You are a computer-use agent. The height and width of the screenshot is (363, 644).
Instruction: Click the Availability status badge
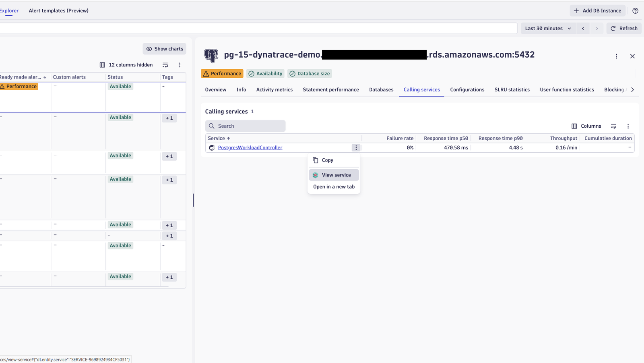click(x=265, y=74)
